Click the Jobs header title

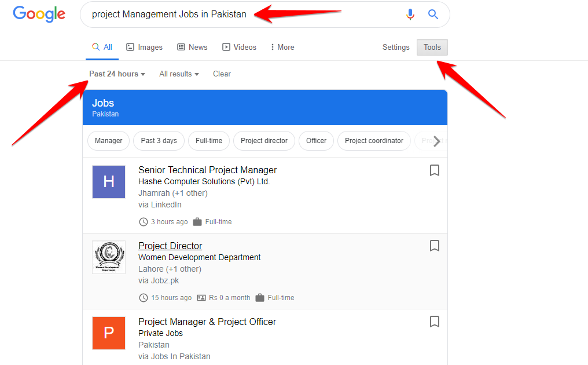point(103,103)
